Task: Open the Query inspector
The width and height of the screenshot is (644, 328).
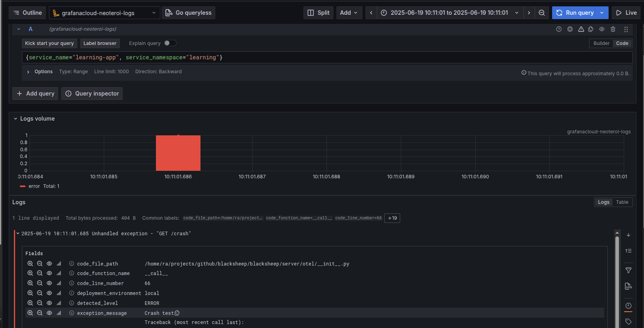Action: (92, 94)
